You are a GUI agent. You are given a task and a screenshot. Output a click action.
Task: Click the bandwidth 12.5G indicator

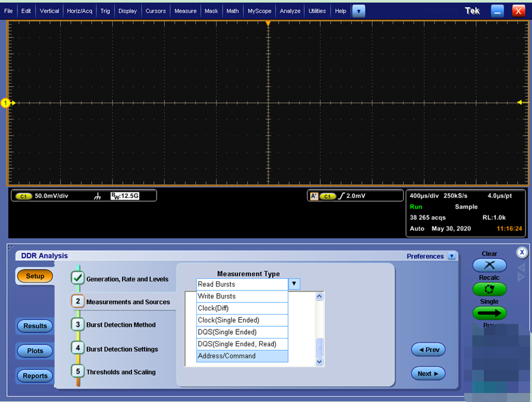(125, 196)
